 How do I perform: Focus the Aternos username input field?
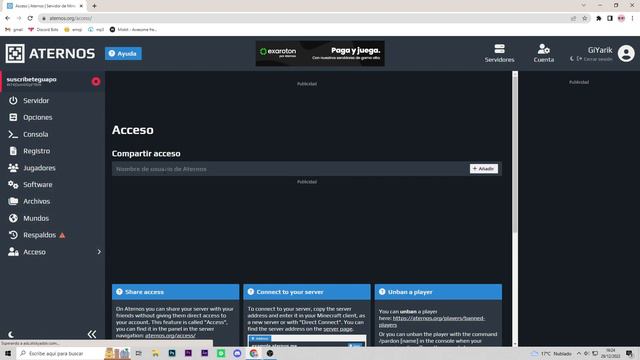pyautogui.click(x=291, y=169)
